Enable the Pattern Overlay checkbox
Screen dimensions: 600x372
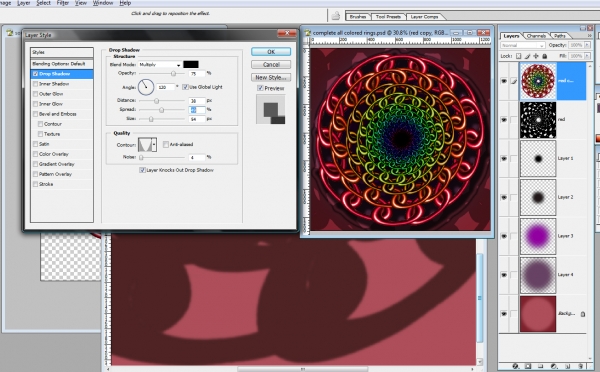pos(36,174)
